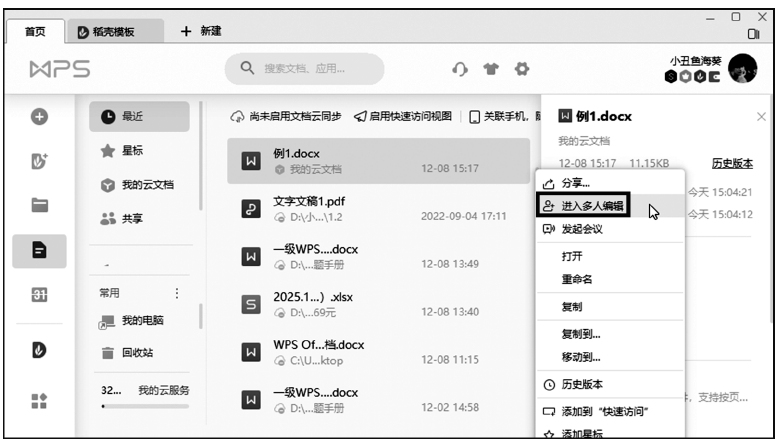Open the 常用 section options menu
This screenshot has height=448, width=779.
pos(177,293)
